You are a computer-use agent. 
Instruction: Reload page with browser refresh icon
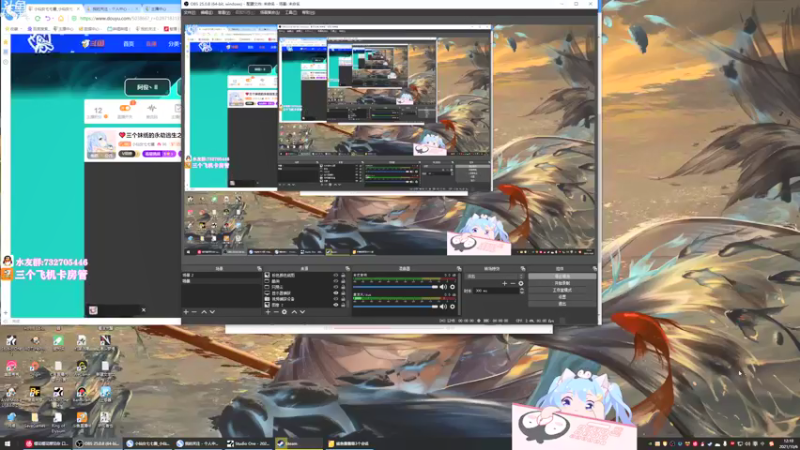click(37, 18)
